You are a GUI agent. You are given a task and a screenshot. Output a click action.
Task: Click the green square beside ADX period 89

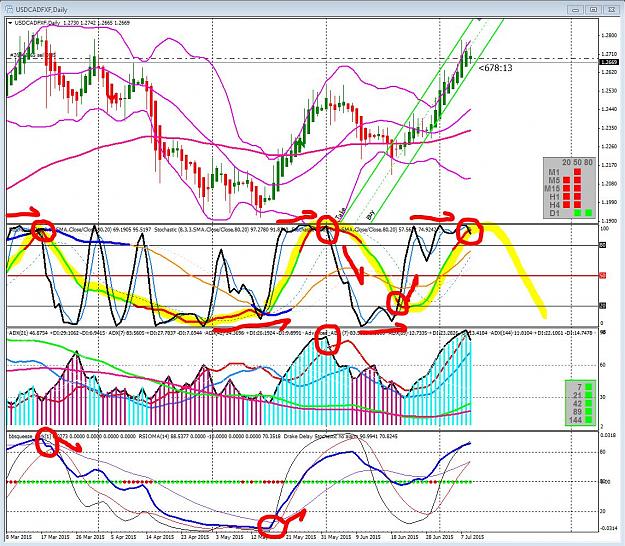pyautogui.click(x=588, y=411)
